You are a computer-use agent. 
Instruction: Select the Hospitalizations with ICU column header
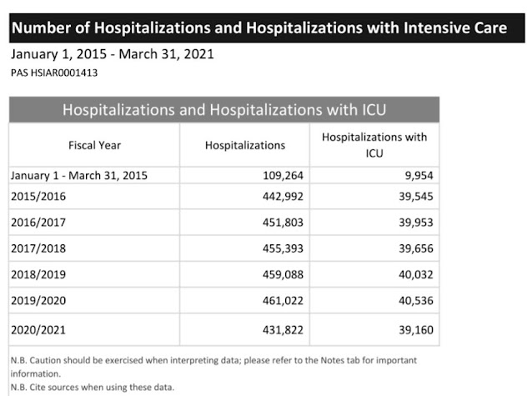[x=374, y=145]
